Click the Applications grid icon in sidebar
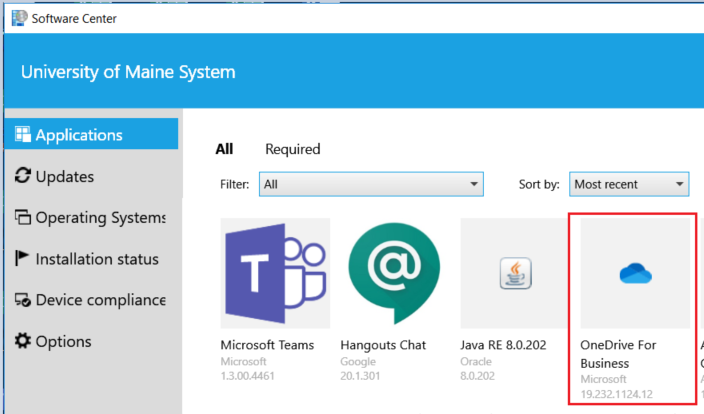The height and width of the screenshot is (414, 704). click(x=22, y=134)
